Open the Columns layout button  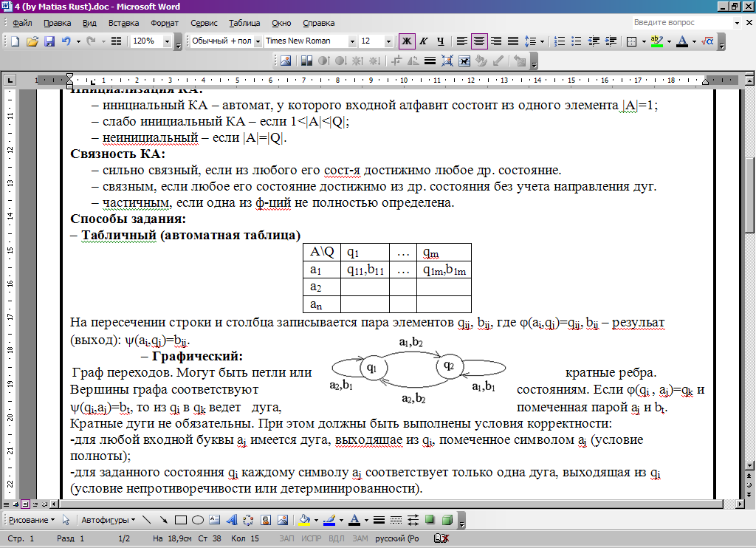tap(116, 41)
